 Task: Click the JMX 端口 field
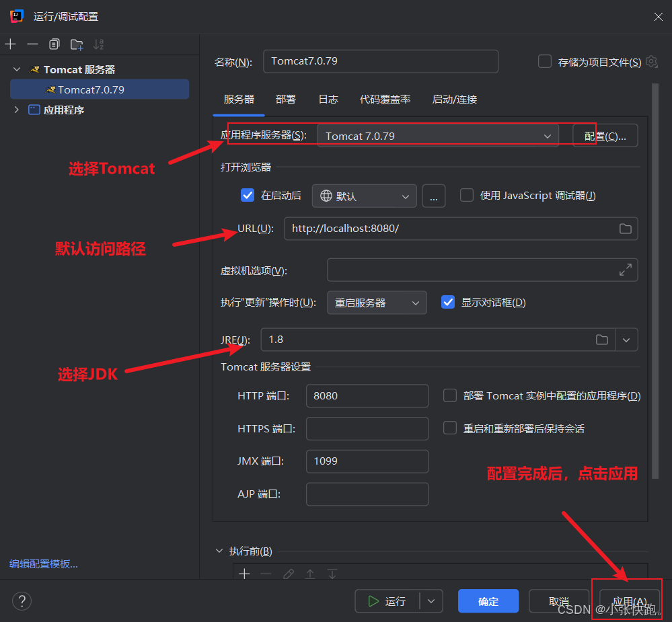coord(367,461)
